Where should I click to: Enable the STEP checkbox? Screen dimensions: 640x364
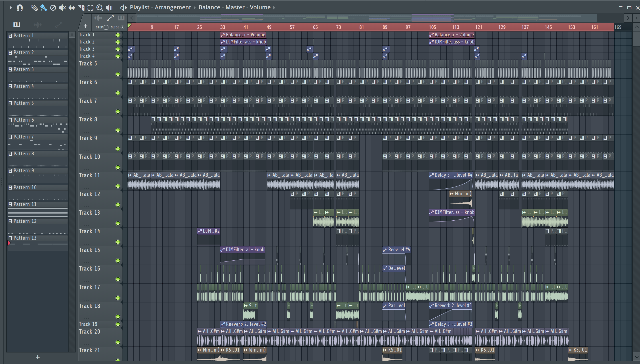[x=106, y=27]
